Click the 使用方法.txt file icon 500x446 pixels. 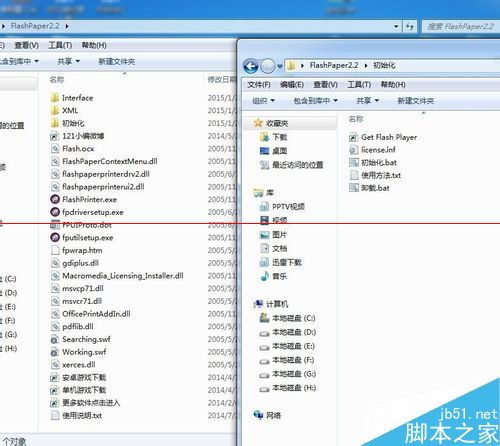(x=353, y=175)
